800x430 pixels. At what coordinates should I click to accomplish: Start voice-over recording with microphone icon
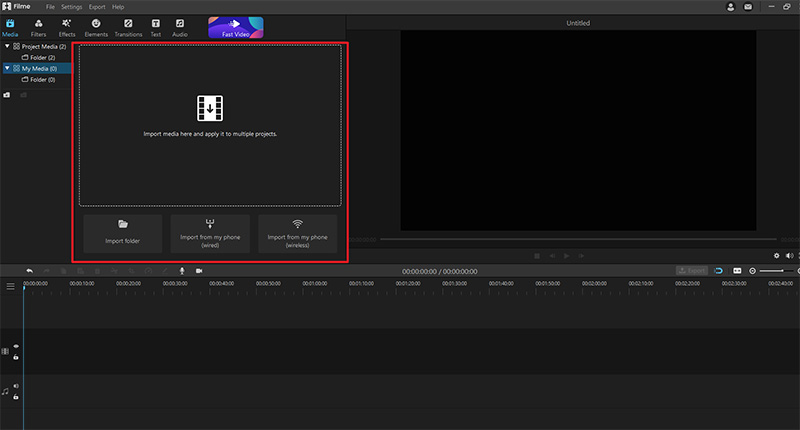click(182, 271)
